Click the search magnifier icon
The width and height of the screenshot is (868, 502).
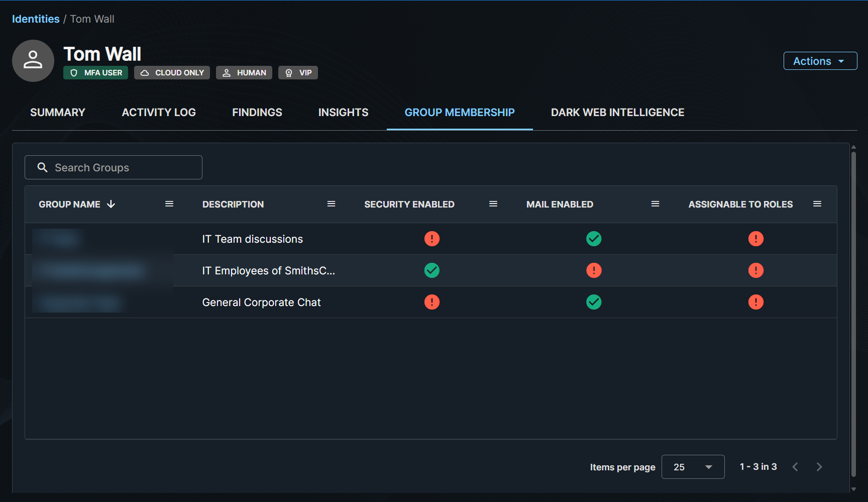pos(43,167)
